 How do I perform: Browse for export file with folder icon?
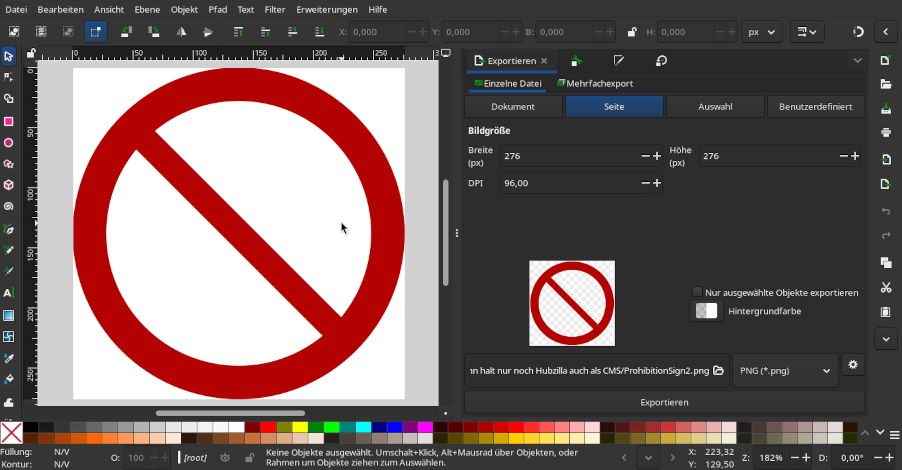(718, 371)
